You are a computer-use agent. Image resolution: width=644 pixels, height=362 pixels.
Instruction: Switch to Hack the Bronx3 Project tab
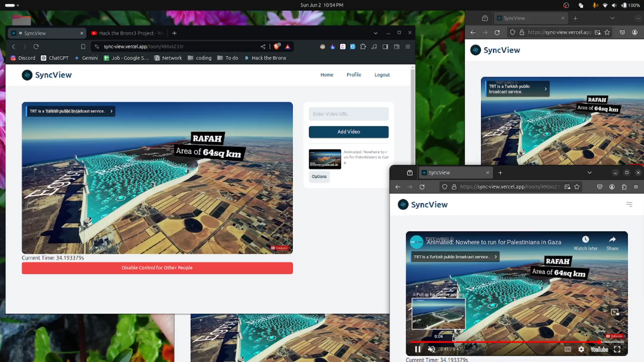click(x=127, y=33)
